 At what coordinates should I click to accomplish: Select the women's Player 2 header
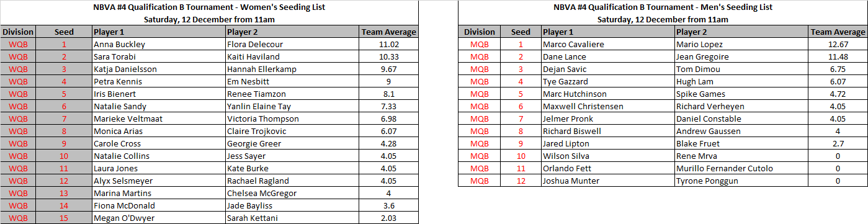[x=292, y=32]
